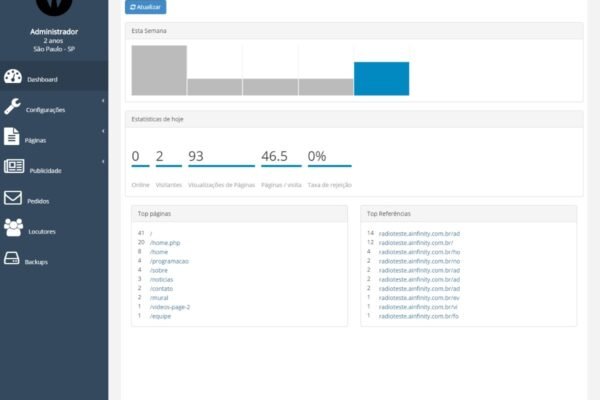The height and width of the screenshot is (400, 600).
Task: Click the Pedidos envelope icon
Action: [x=13, y=198]
